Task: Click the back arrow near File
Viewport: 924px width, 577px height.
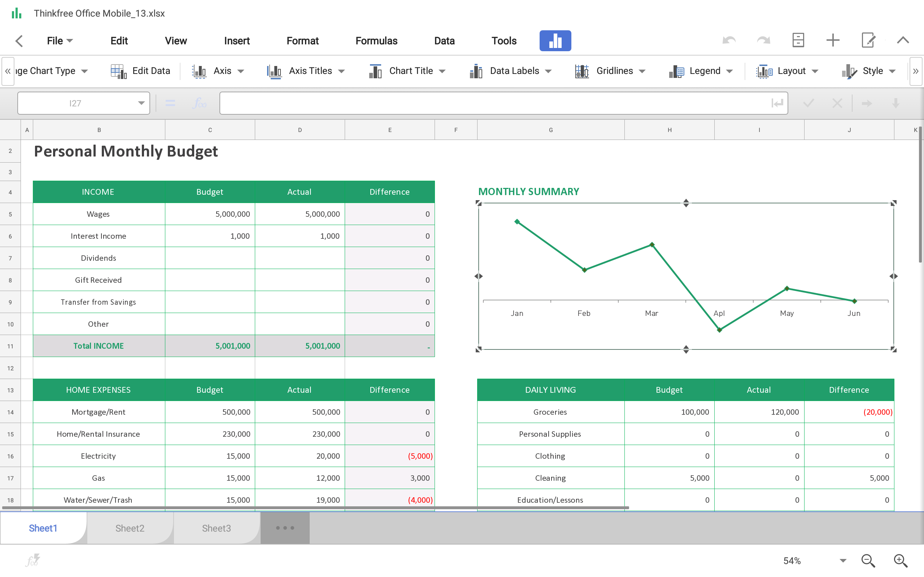Action: point(19,41)
